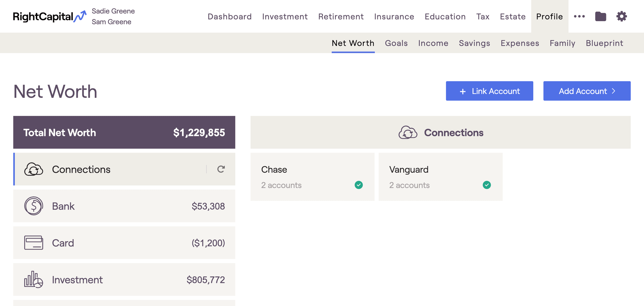Switch to the Goals tab

[x=396, y=43]
